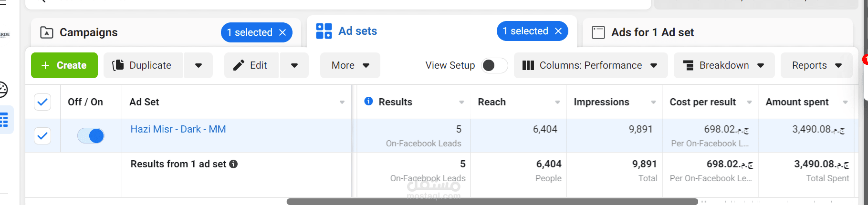Viewport: 868px width, 205px height.
Task: Click the Ads for 1 Ad set icon
Action: point(598,32)
